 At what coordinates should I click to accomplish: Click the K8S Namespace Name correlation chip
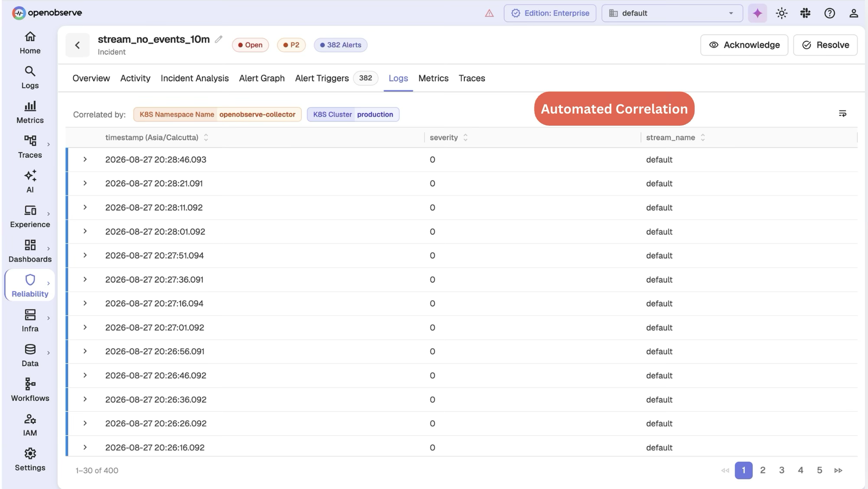point(217,114)
